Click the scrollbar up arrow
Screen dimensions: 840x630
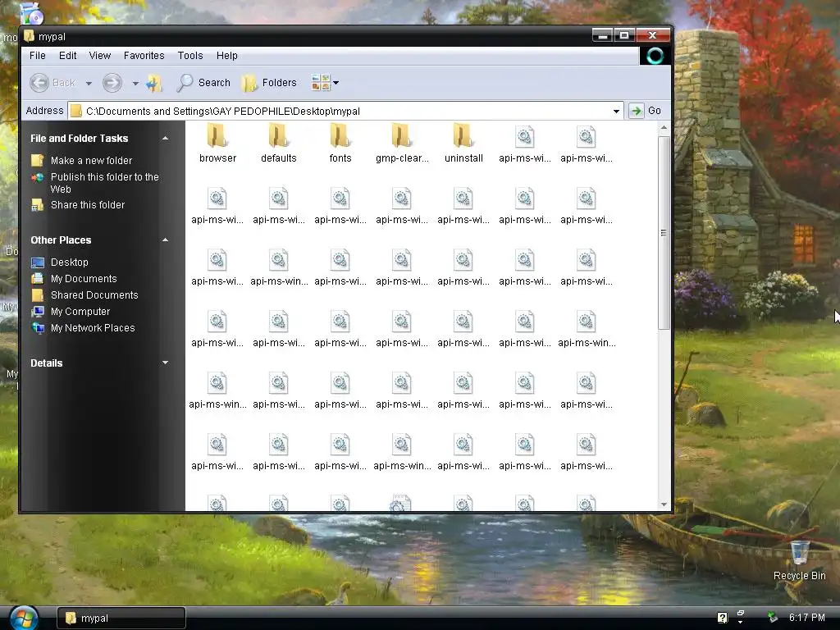coord(664,128)
